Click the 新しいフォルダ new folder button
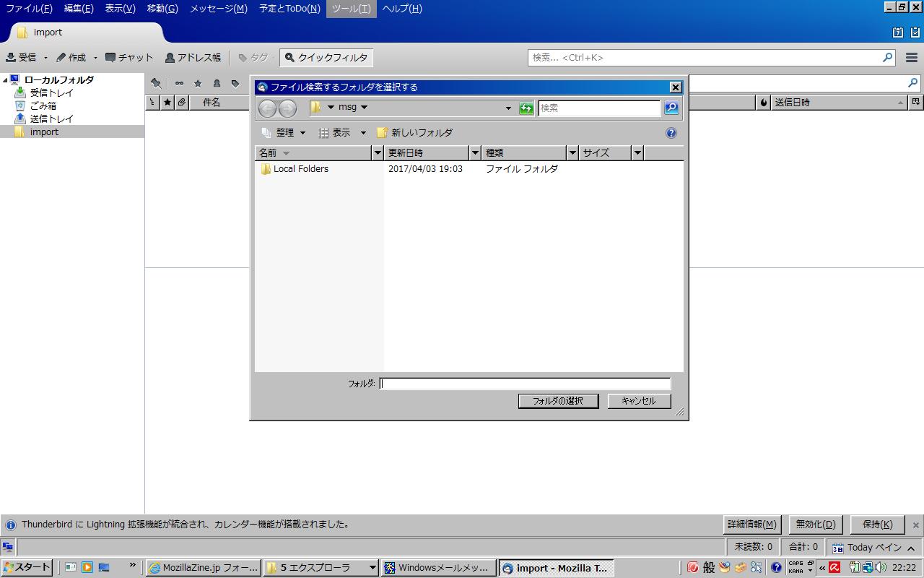 click(415, 133)
